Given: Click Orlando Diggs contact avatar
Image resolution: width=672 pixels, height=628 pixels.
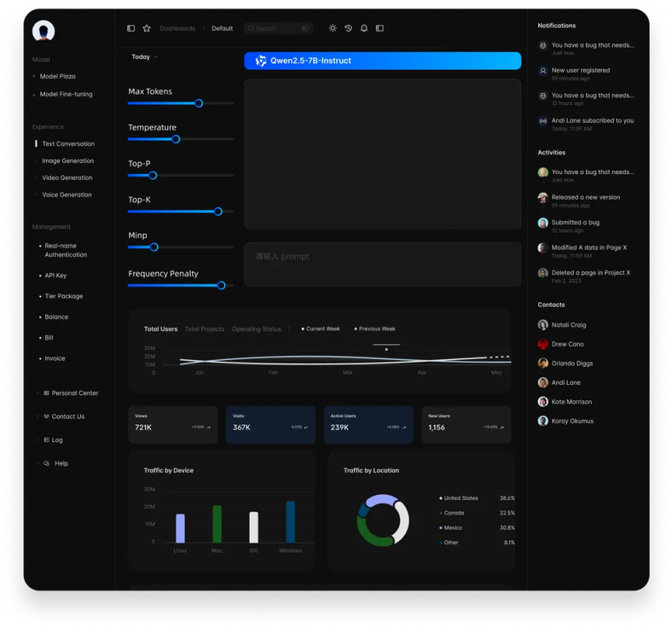Looking at the screenshot, I should point(543,363).
